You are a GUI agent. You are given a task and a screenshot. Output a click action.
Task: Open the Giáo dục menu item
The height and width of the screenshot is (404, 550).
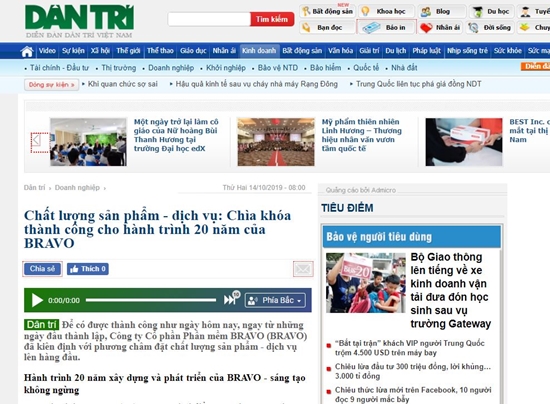coord(193,50)
